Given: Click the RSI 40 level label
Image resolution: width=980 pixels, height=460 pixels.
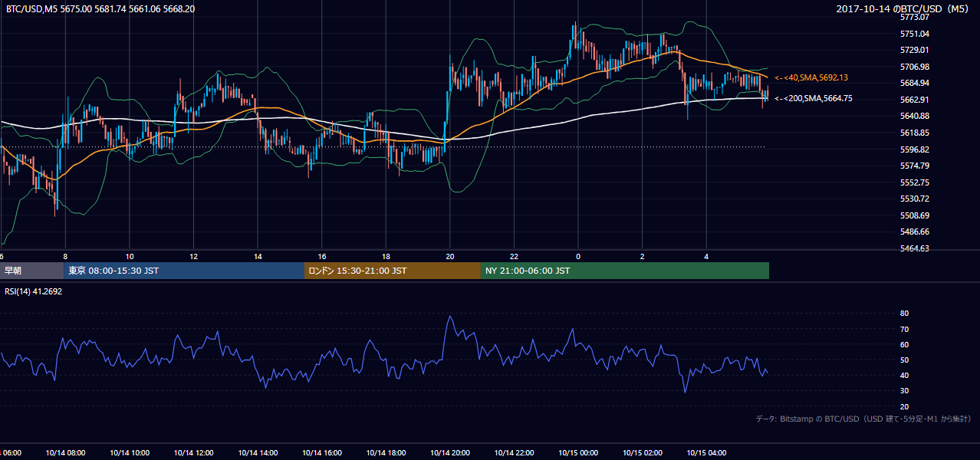Looking at the screenshot, I should (904, 375).
